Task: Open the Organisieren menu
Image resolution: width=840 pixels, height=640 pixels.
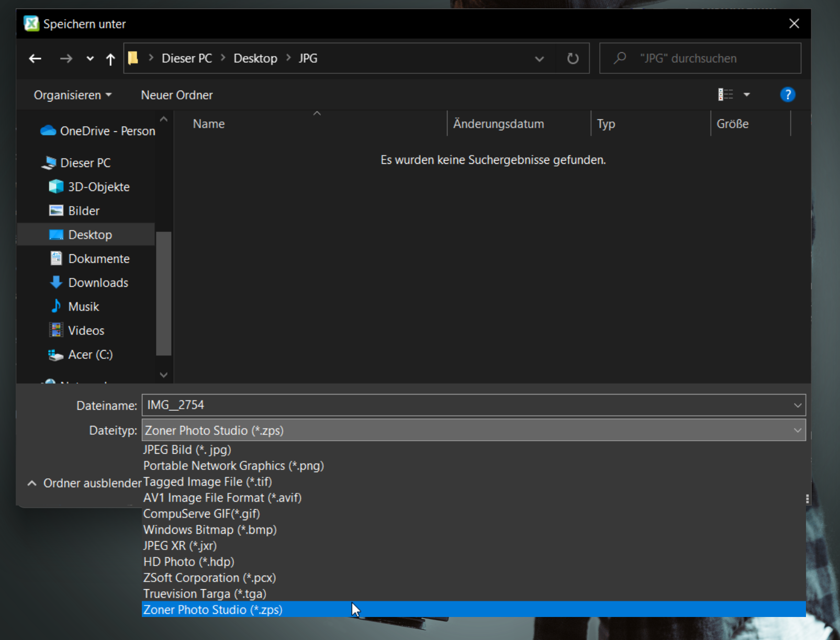Action: point(73,95)
